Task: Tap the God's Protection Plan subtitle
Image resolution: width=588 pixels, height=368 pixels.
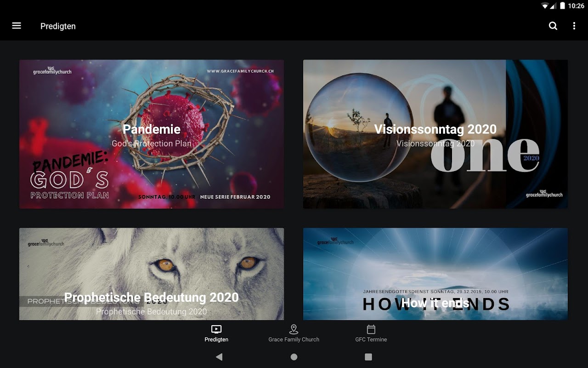Action: [x=152, y=144]
